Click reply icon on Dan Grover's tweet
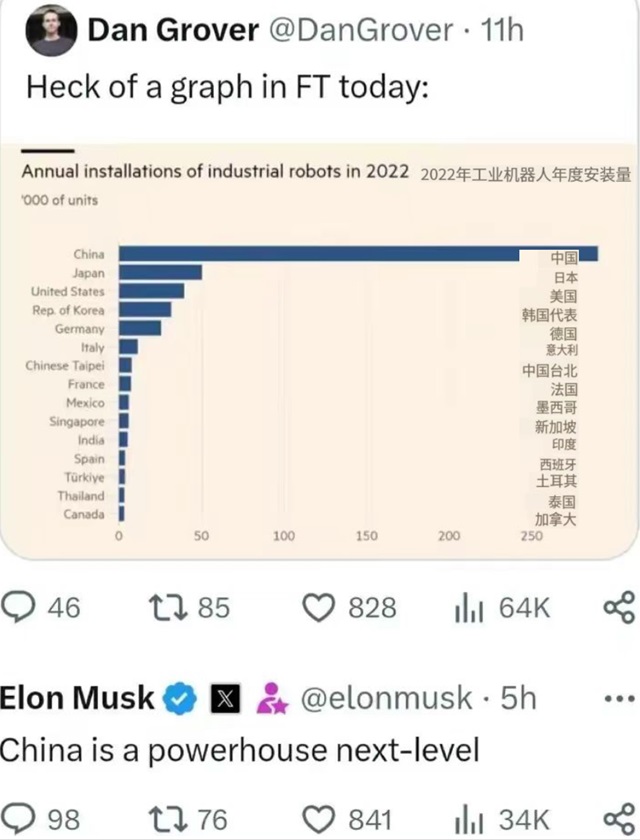Viewport: 640px width, 840px height. click(18, 608)
